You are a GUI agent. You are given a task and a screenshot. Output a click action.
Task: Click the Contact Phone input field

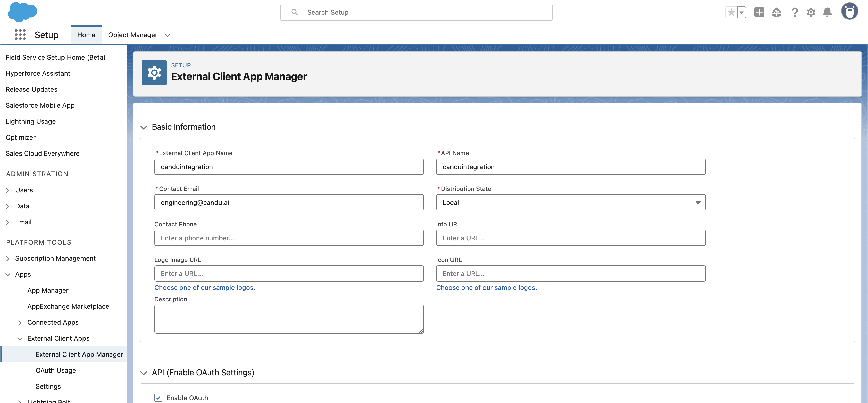[x=289, y=238]
